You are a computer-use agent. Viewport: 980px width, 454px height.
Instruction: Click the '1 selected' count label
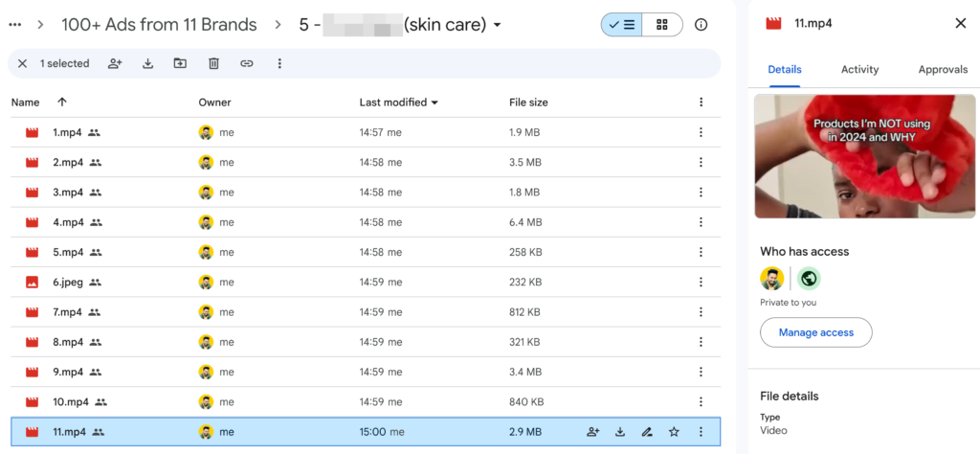click(x=64, y=63)
